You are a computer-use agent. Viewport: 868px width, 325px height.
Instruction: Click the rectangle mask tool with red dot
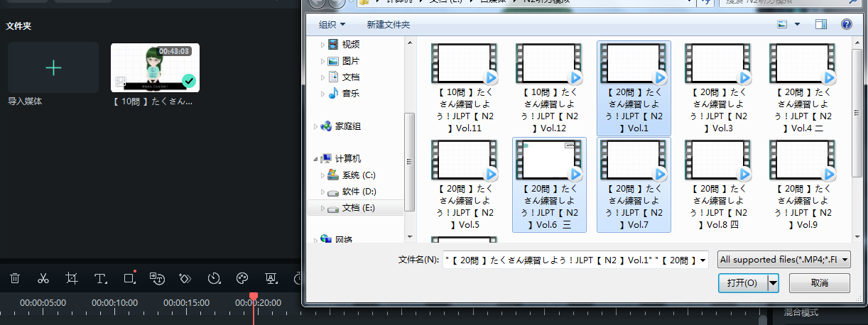[129, 277]
